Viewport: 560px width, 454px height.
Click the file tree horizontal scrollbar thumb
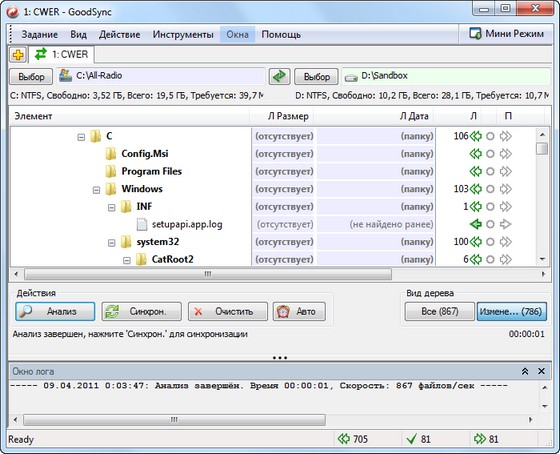tap(208, 274)
